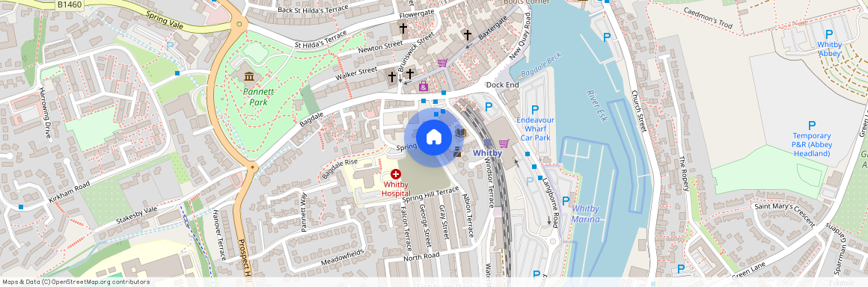The height and width of the screenshot is (287, 868).
Task: Click the blue home location marker
Action: coord(434,137)
